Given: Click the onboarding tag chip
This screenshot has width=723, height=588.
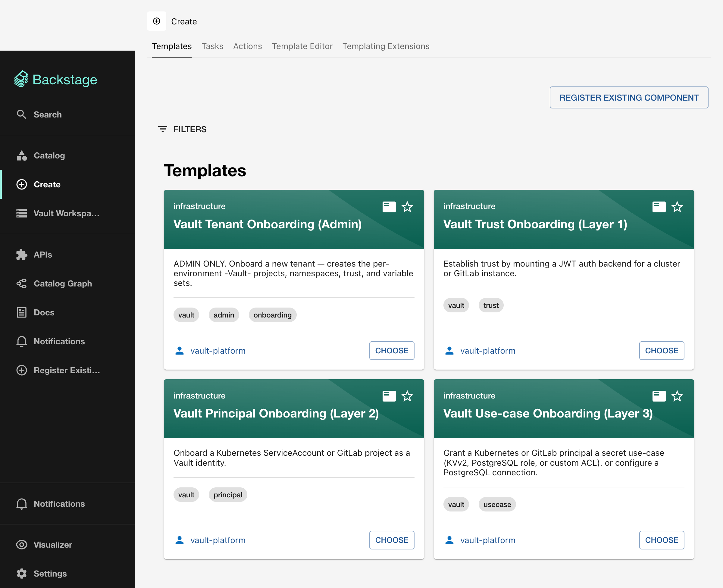Looking at the screenshot, I should coord(272,315).
